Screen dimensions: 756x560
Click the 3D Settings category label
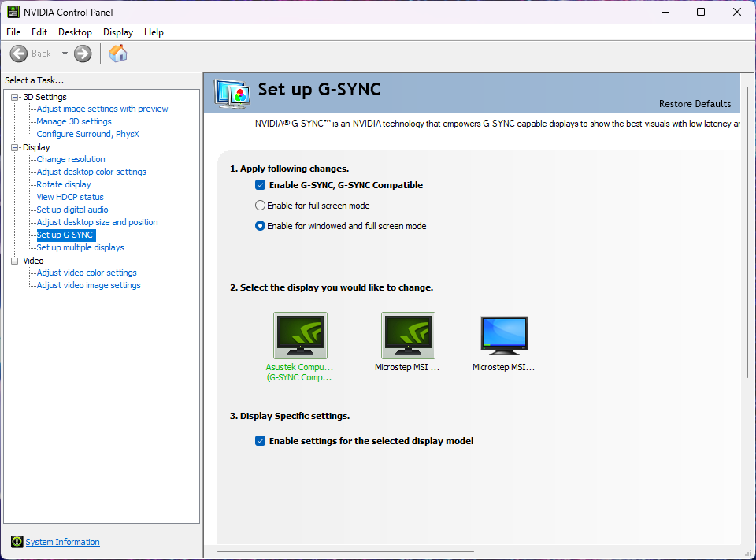pyautogui.click(x=45, y=97)
